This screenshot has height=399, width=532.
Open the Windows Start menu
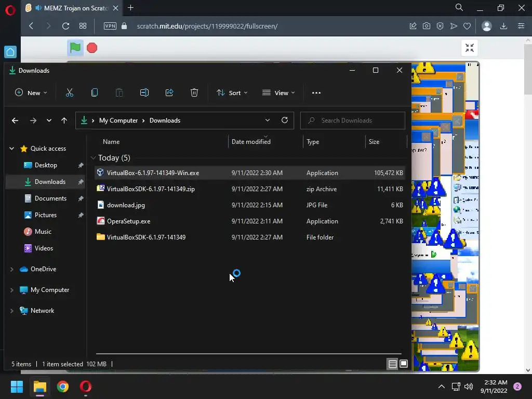tap(17, 387)
